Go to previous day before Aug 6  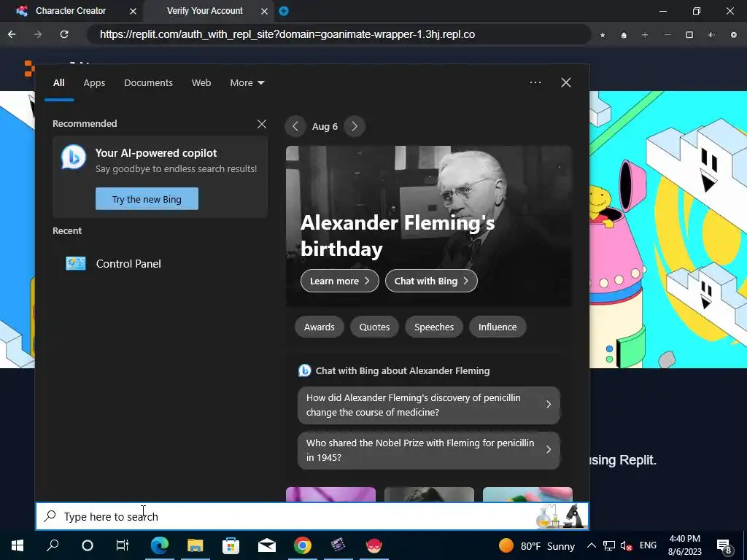(295, 126)
